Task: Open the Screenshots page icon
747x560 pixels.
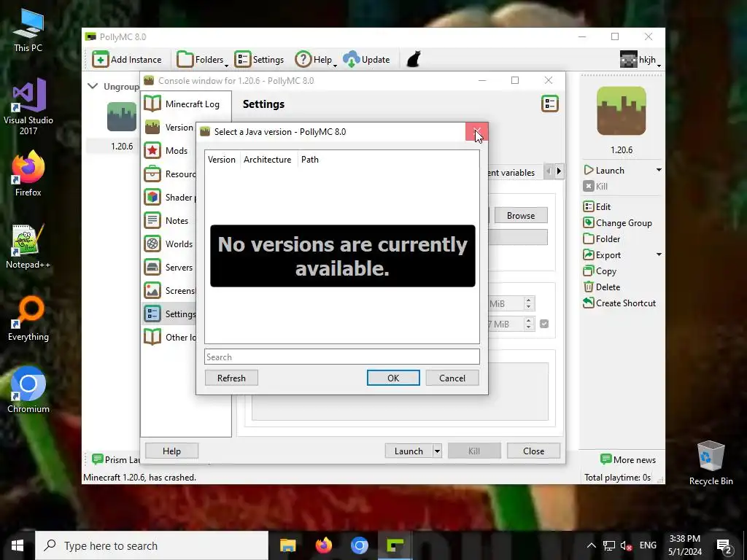Action: pyautogui.click(x=152, y=290)
